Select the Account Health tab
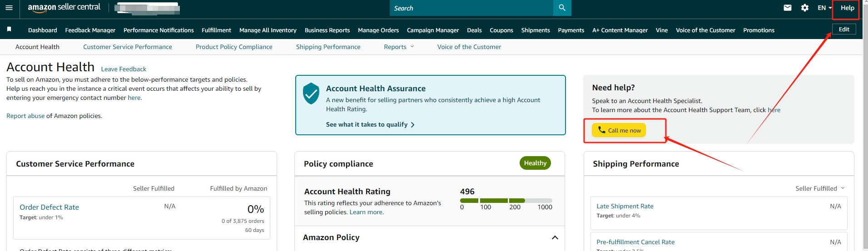 [x=37, y=47]
